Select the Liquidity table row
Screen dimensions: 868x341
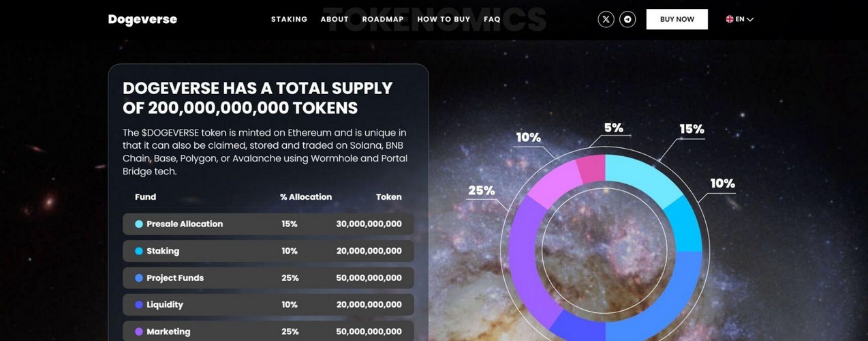pyautogui.click(x=268, y=305)
